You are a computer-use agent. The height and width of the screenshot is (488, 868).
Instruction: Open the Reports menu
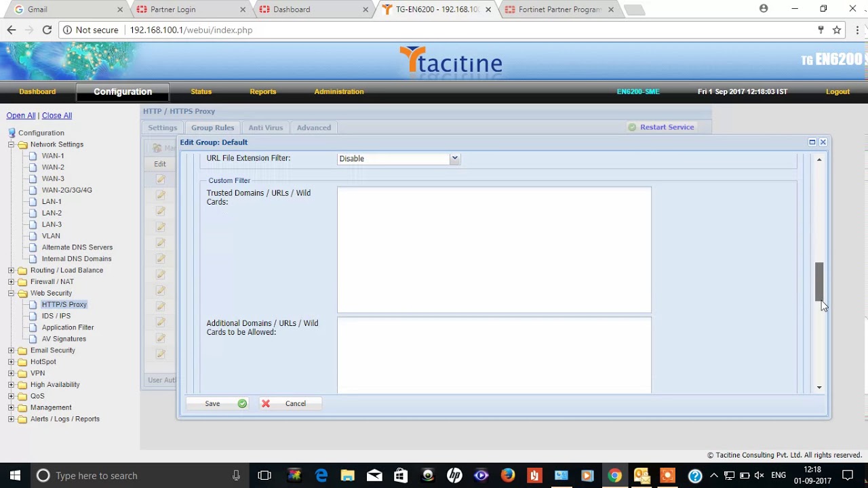pos(263,91)
